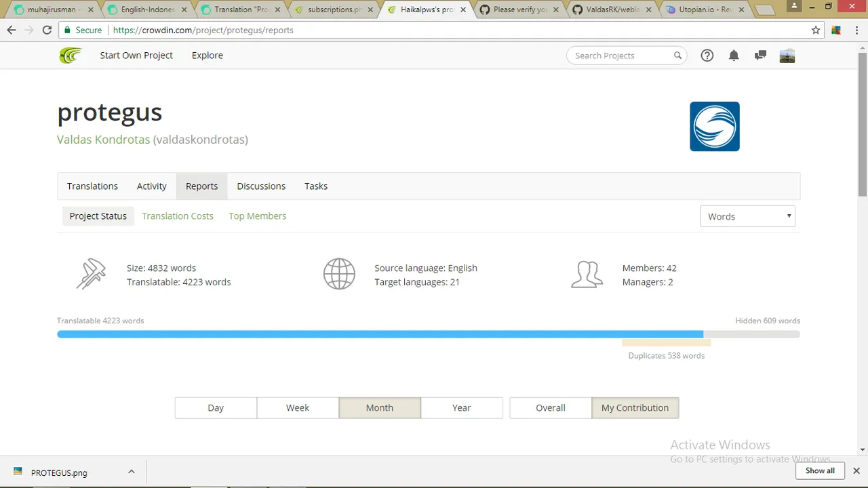Image resolution: width=868 pixels, height=488 pixels.
Task: Close the downloads bar with X
Action: tap(856, 470)
